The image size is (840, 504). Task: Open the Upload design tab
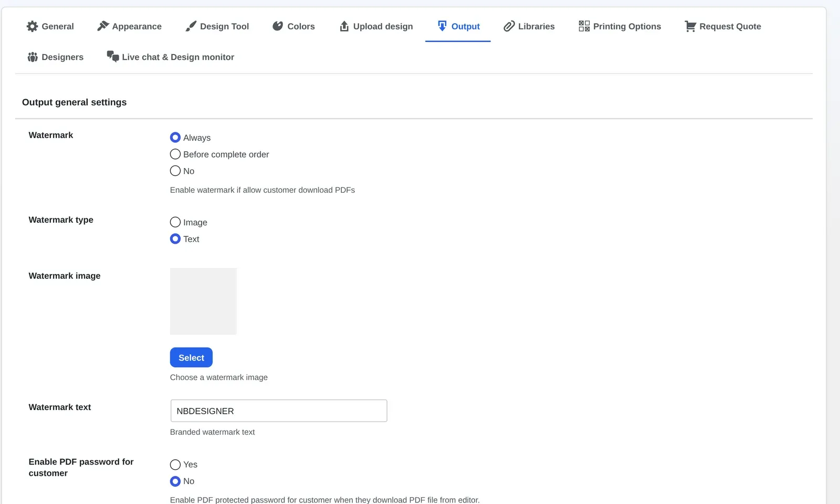tap(376, 26)
